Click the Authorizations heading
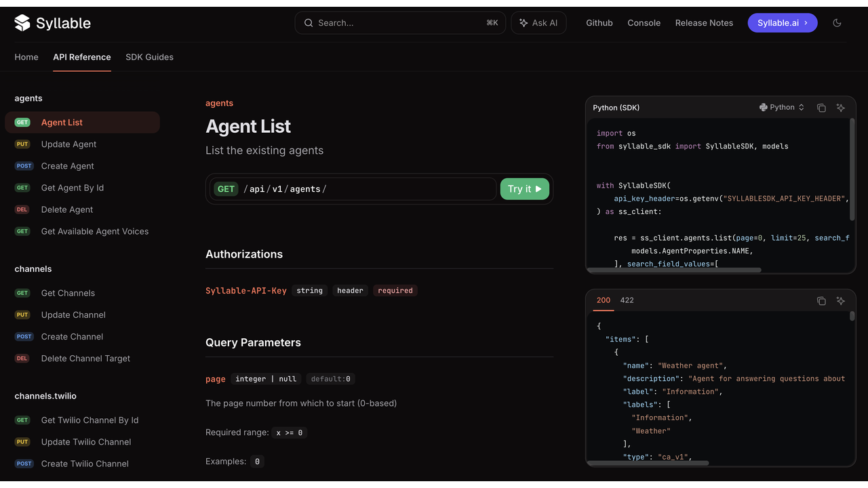Viewport: 868px width, 488px height. coord(244,254)
